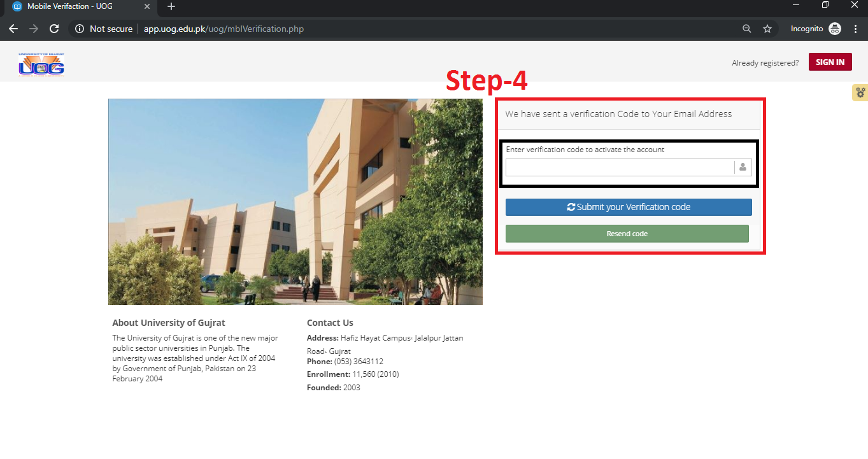Click inside the verification code input field
This screenshot has width=868, height=459.
click(x=621, y=167)
